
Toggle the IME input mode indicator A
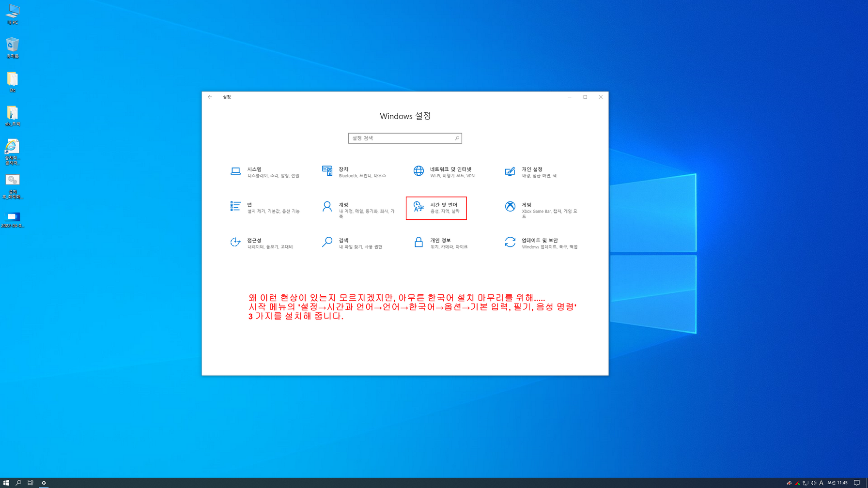(x=821, y=483)
